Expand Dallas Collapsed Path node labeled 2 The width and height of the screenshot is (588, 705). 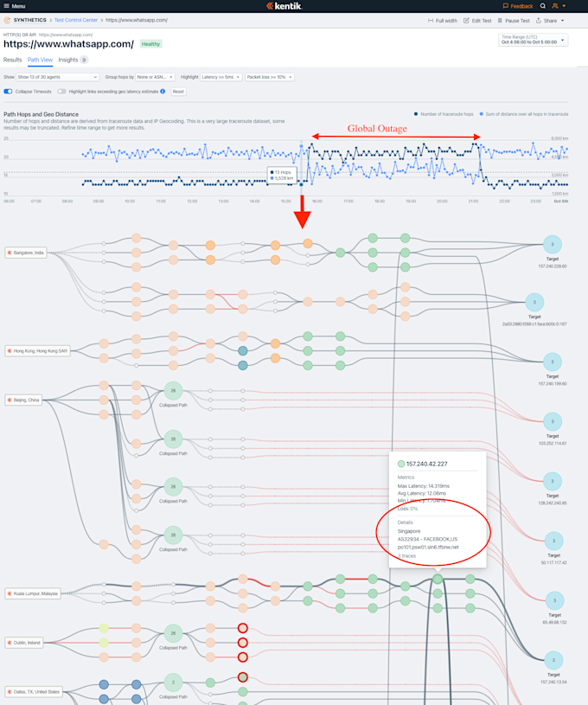pyautogui.click(x=173, y=683)
